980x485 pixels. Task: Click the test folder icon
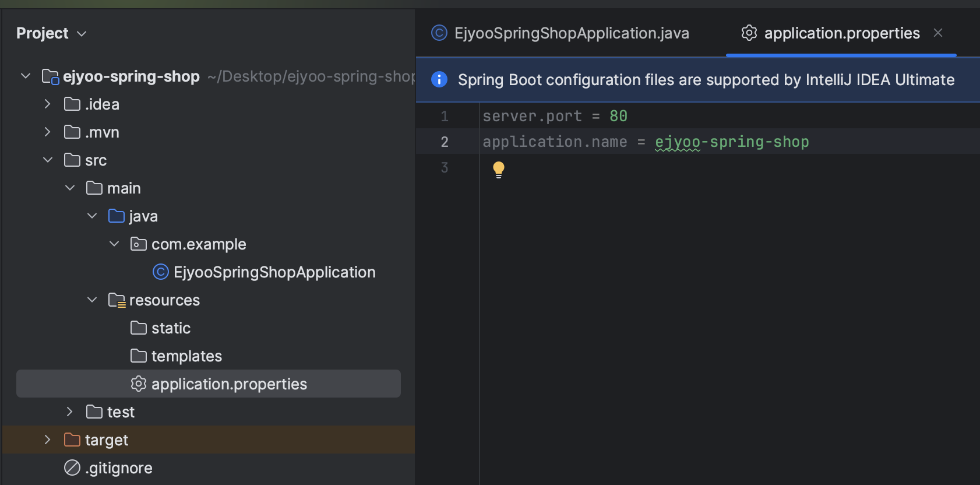(94, 412)
